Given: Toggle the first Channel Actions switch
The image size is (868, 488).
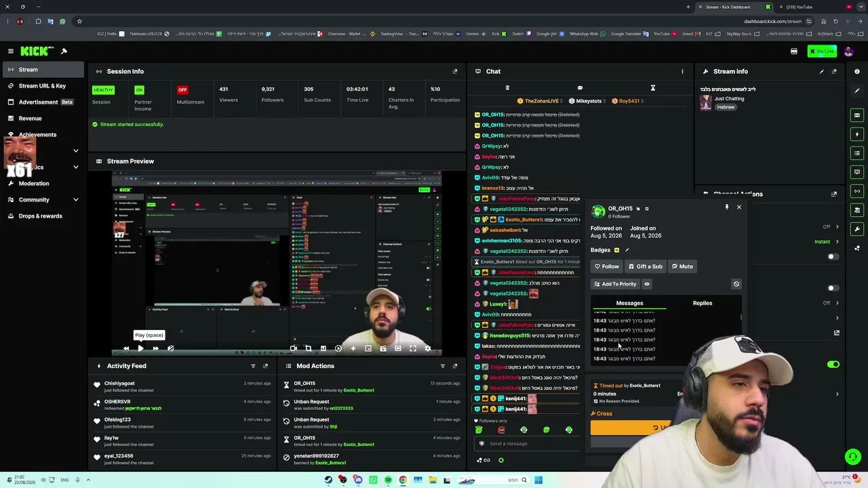Looking at the screenshot, I should coord(833,257).
